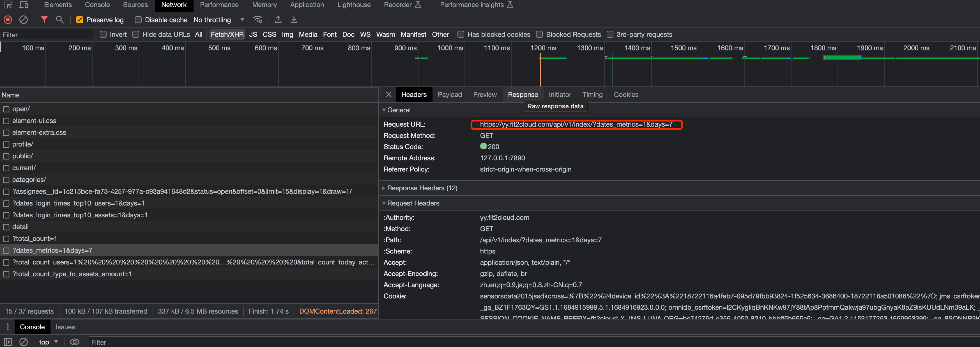Stop recording network log
Viewport: 980px width, 347px height.
click(8, 19)
